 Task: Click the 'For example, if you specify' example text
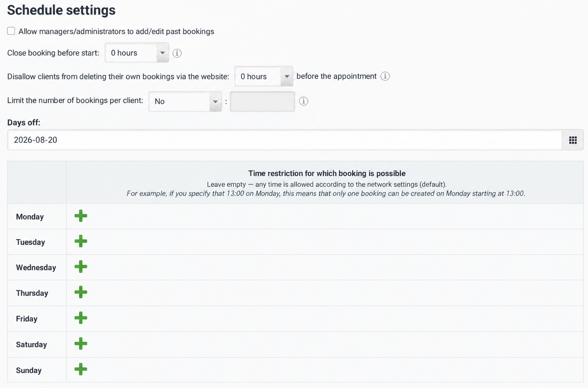click(x=326, y=193)
